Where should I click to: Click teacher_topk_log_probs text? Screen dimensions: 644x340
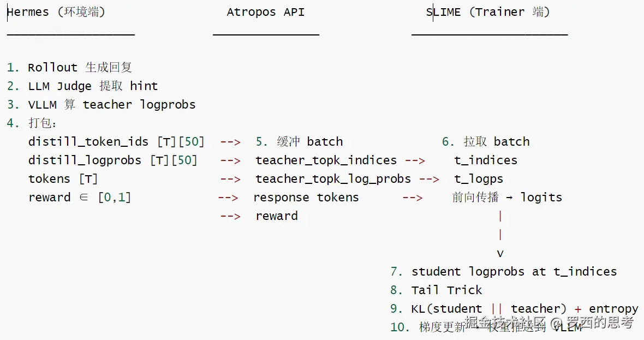[x=333, y=179]
